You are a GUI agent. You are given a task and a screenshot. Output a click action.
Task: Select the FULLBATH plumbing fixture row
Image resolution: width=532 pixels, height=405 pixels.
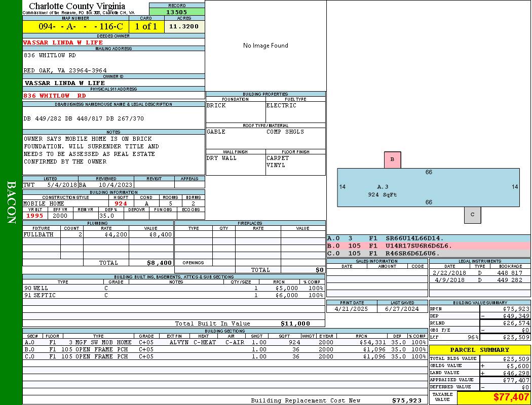point(98,235)
